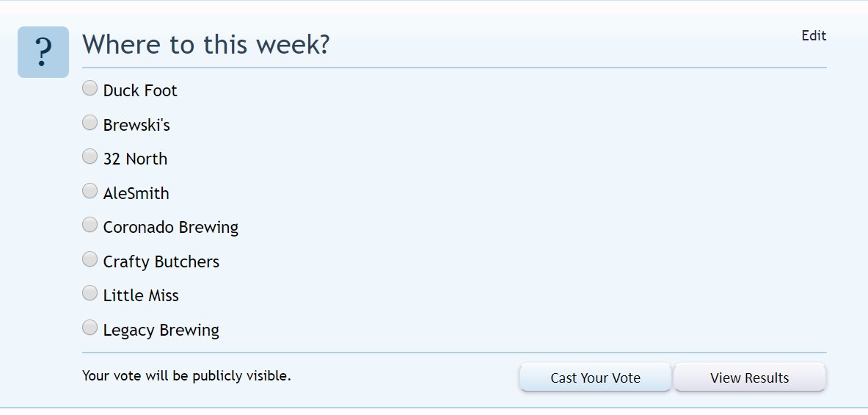Select the 32 North option
Image resolution: width=868 pixels, height=415 pixels.
[x=90, y=156]
